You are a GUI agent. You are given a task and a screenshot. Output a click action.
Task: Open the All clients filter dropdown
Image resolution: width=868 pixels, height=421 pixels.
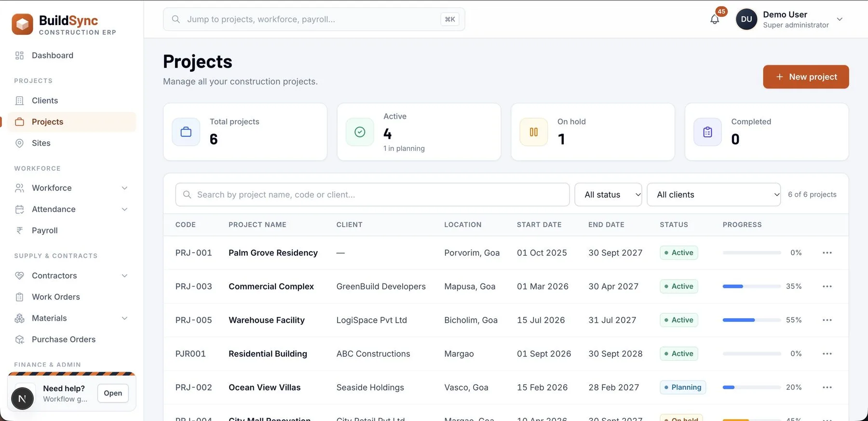pos(714,195)
